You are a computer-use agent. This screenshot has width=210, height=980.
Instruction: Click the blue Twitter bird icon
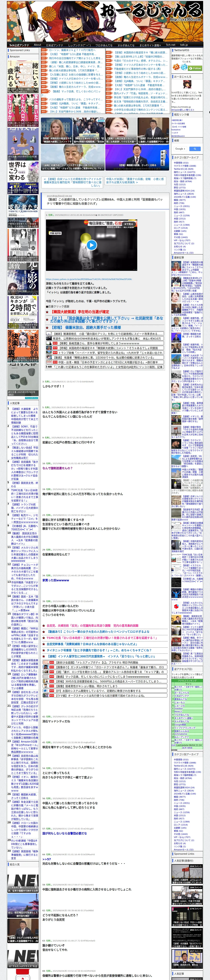click(x=184, y=67)
